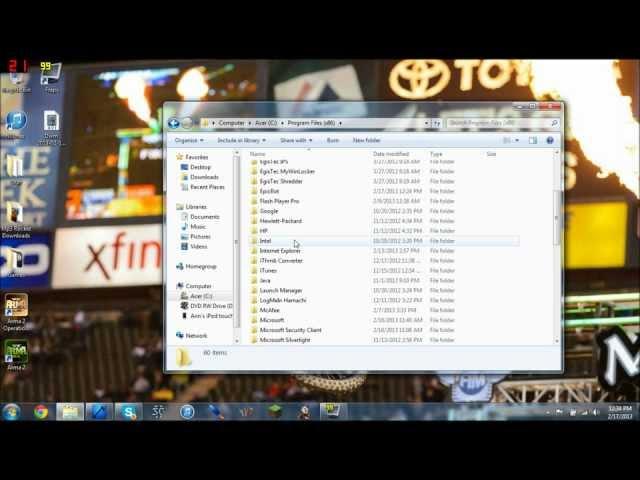Select the LogMeIn Hamachi folder name

point(283,300)
